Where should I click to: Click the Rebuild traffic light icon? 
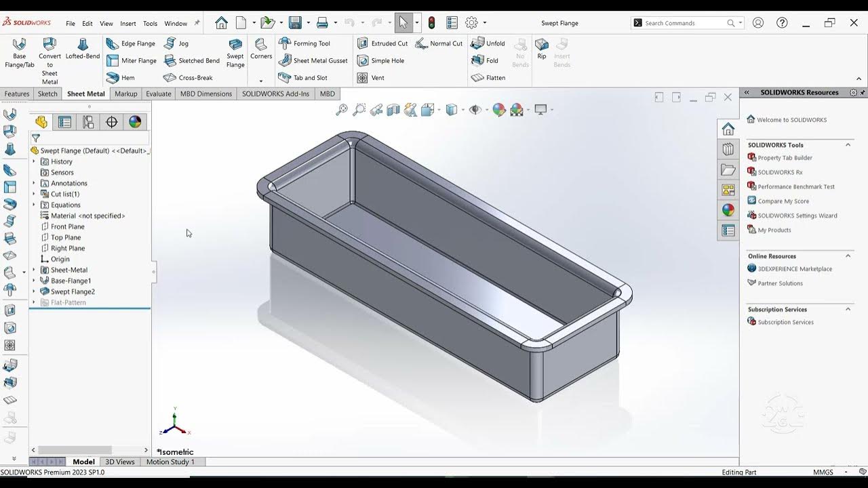coord(431,23)
